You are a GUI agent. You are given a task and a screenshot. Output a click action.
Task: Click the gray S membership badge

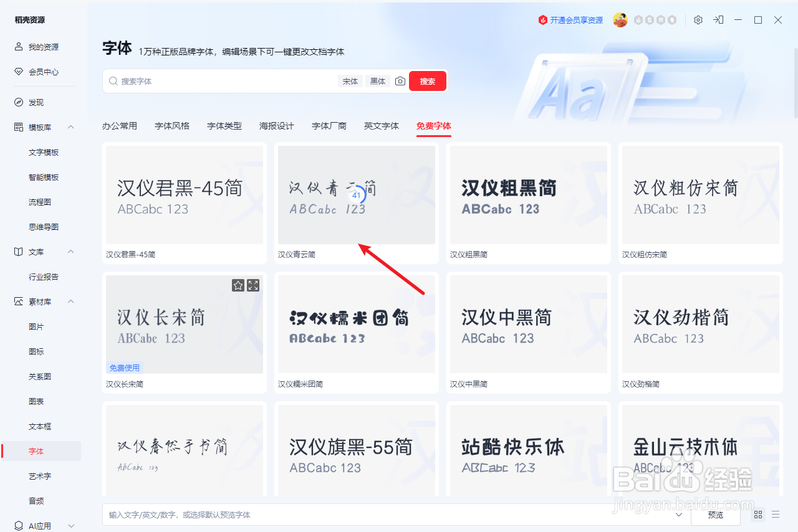tap(650, 20)
